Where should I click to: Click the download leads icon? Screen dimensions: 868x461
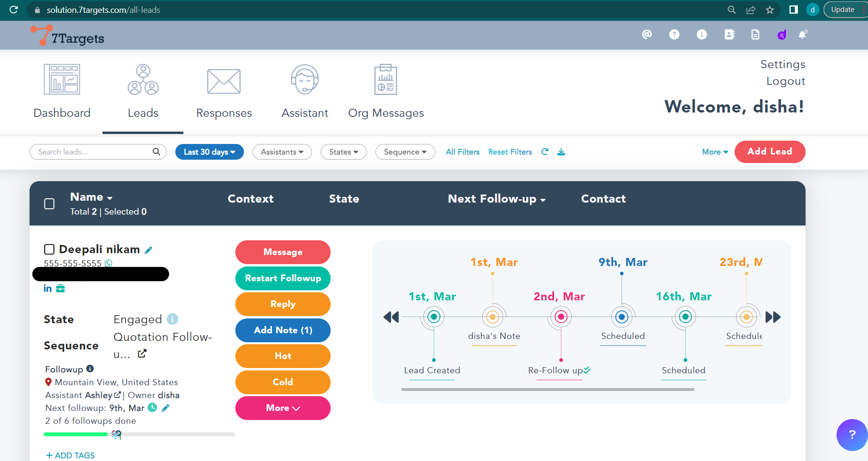[x=561, y=152]
